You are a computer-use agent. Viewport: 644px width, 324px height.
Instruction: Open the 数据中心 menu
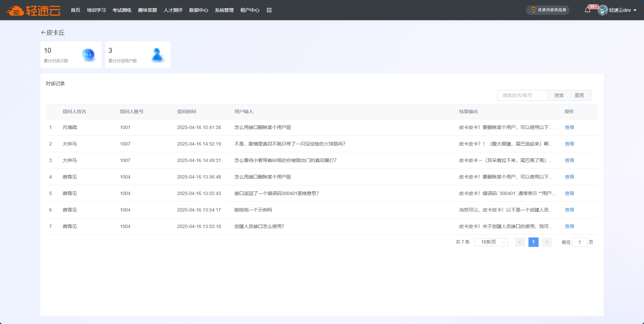click(198, 10)
